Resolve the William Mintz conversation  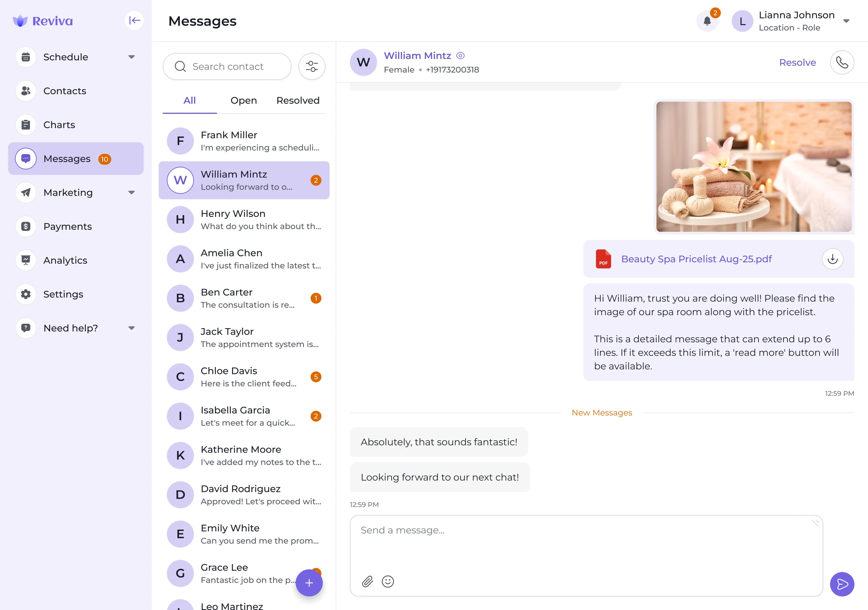click(797, 62)
